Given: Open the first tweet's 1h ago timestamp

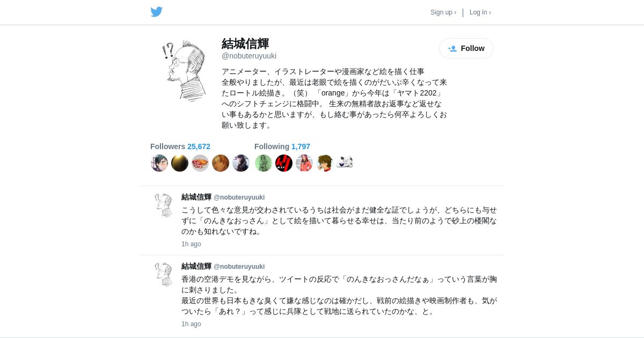Looking at the screenshot, I should pos(191,244).
